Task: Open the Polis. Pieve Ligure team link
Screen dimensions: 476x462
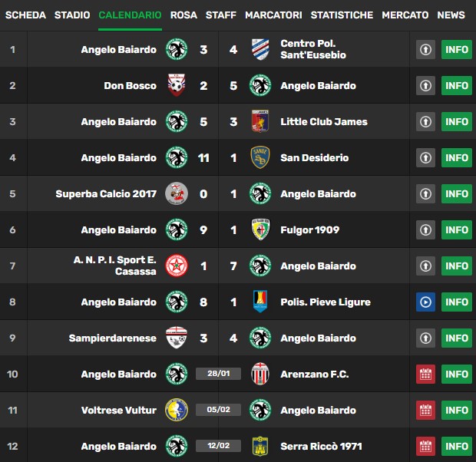Action: (x=326, y=302)
